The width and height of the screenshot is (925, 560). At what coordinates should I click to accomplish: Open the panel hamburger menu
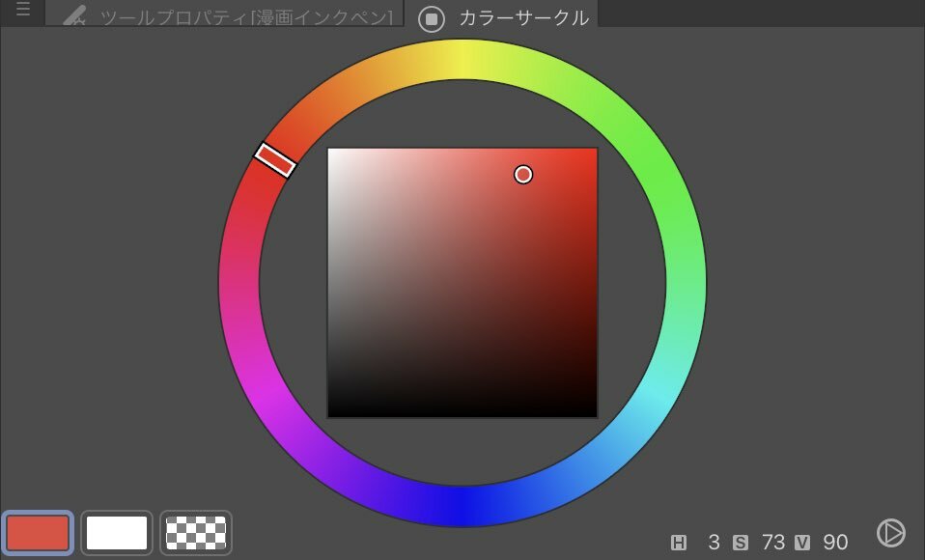click(x=23, y=9)
